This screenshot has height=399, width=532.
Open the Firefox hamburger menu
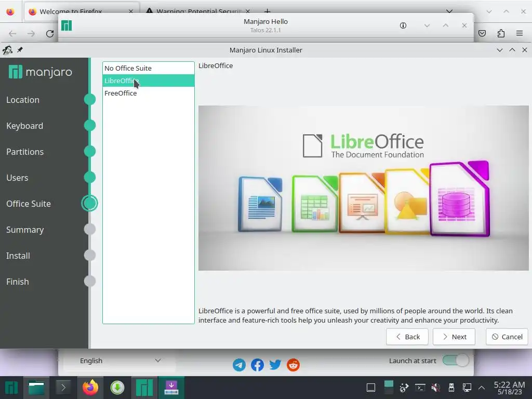(x=520, y=33)
